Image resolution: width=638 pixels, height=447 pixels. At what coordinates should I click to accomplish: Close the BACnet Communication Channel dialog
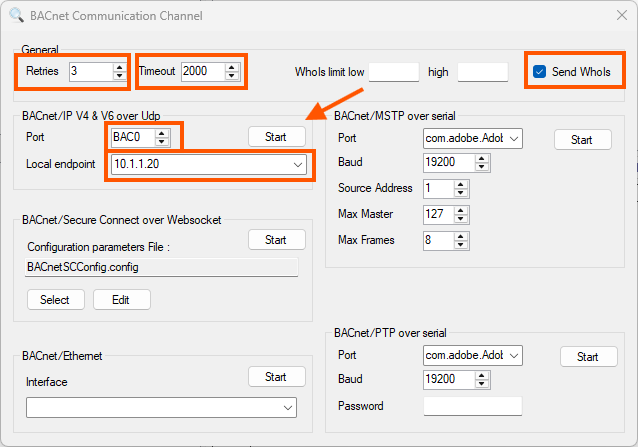pyautogui.click(x=621, y=15)
